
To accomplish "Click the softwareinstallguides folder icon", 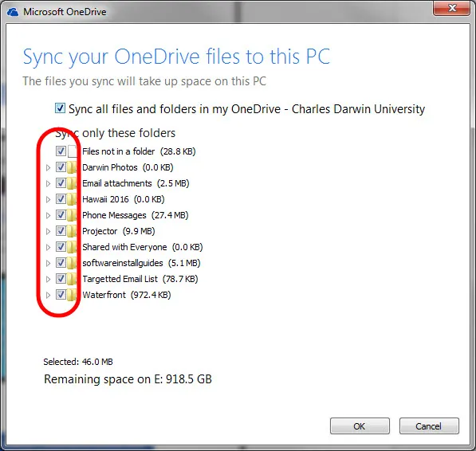I will (x=72, y=263).
